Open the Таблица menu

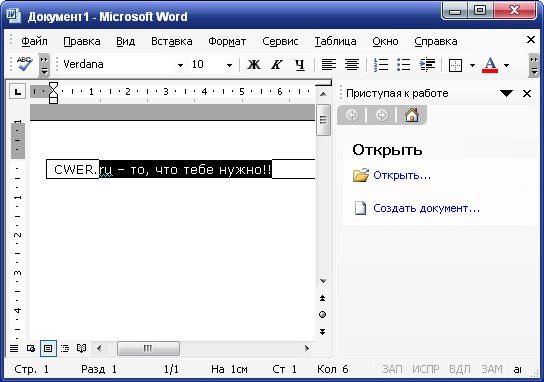tap(335, 41)
